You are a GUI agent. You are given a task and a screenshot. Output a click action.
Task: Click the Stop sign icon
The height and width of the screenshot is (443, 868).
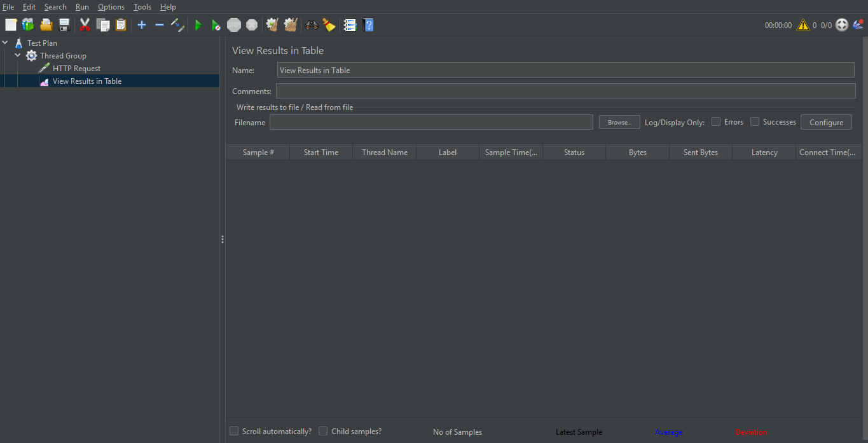(x=234, y=25)
